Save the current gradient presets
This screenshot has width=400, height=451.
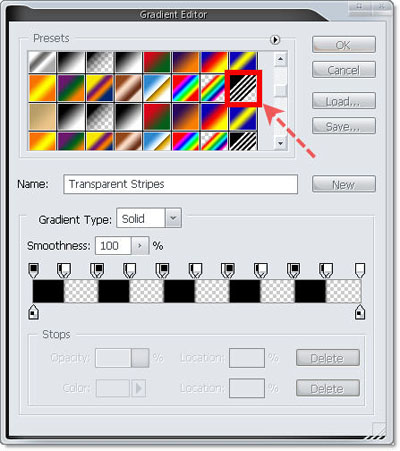click(344, 126)
